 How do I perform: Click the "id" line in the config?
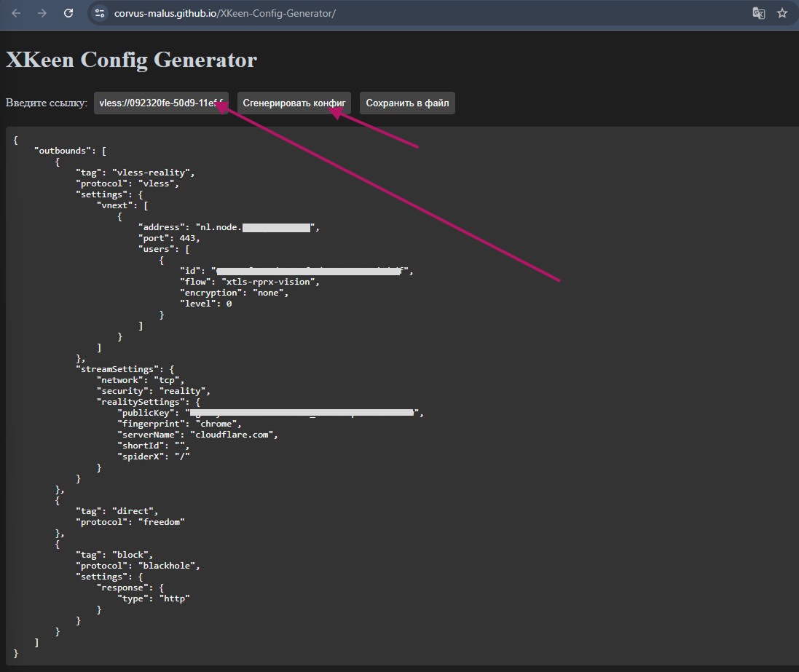(x=296, y=271)
